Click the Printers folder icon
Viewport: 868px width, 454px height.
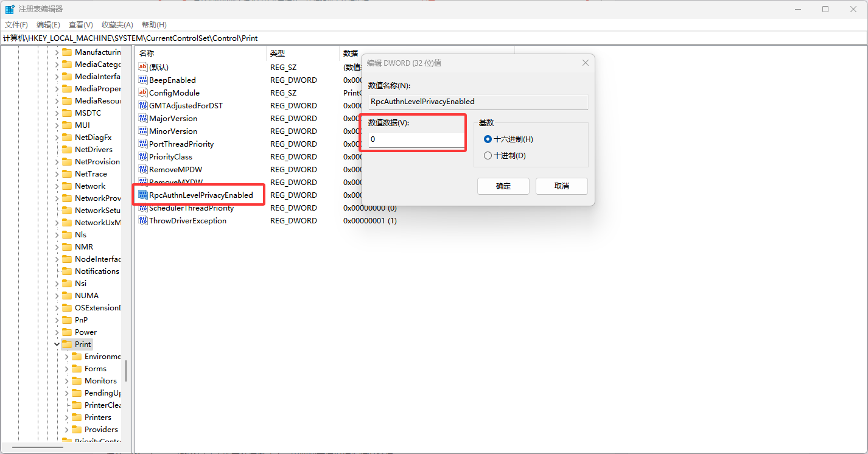(77, 417)
